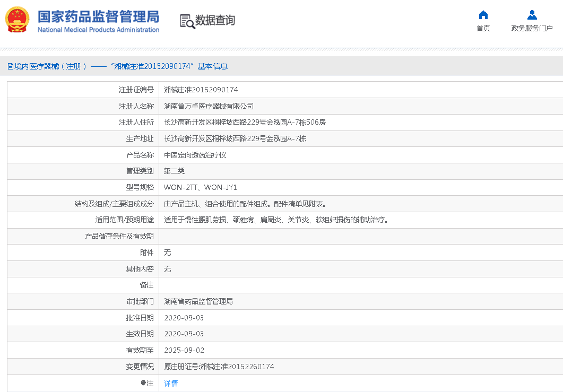Click registrant name 湖南省万卓医疗器械有限公司
Viewport: 563px width, 392px height.
[209, 106]
